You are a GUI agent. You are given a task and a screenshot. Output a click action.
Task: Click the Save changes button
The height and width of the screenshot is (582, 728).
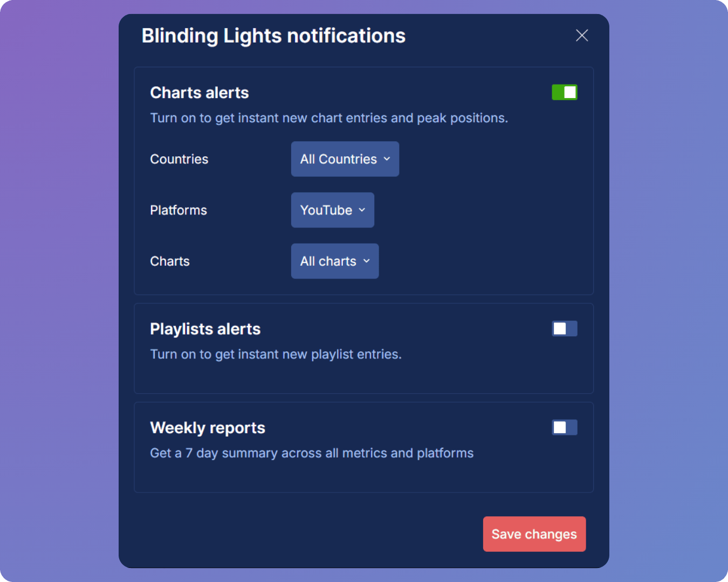point(534,534)
